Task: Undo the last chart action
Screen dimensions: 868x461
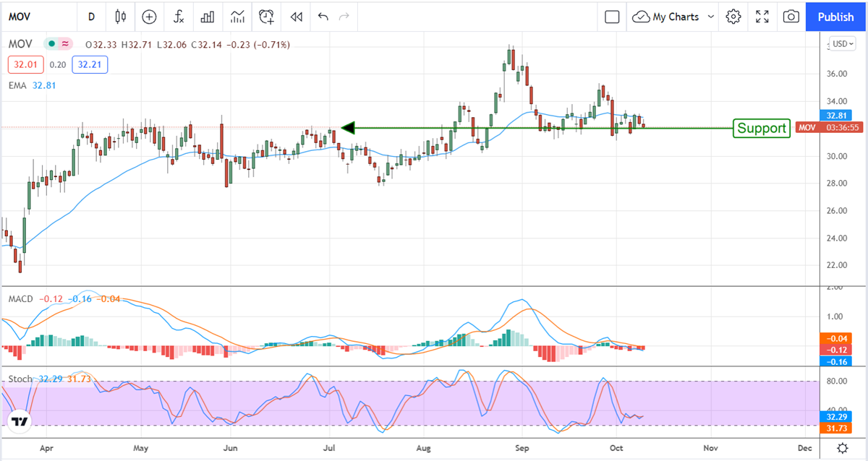Action: coord(323,16)
